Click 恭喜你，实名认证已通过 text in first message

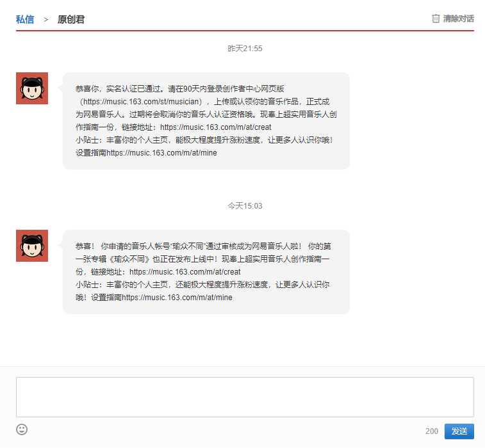pos(118,89)
